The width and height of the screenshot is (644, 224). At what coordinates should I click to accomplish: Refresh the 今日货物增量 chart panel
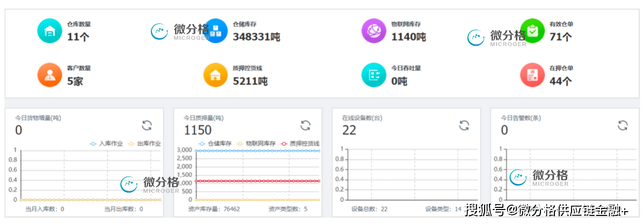point(147,125)
